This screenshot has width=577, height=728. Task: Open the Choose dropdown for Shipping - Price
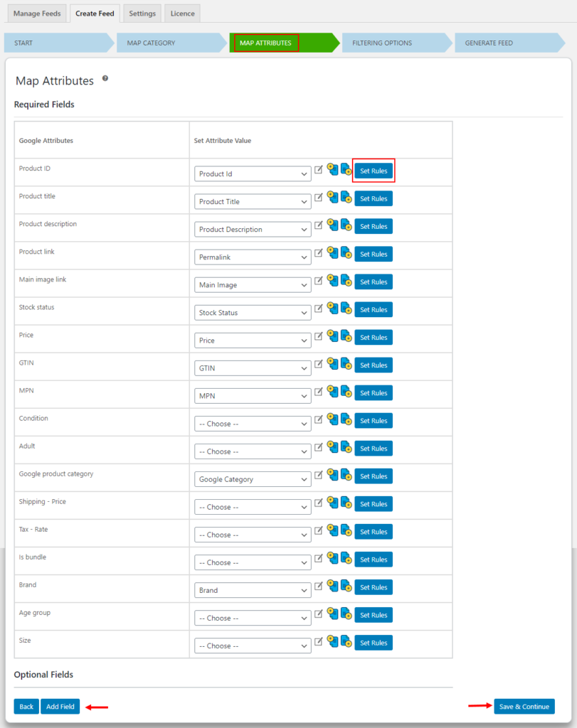[252, 506]
